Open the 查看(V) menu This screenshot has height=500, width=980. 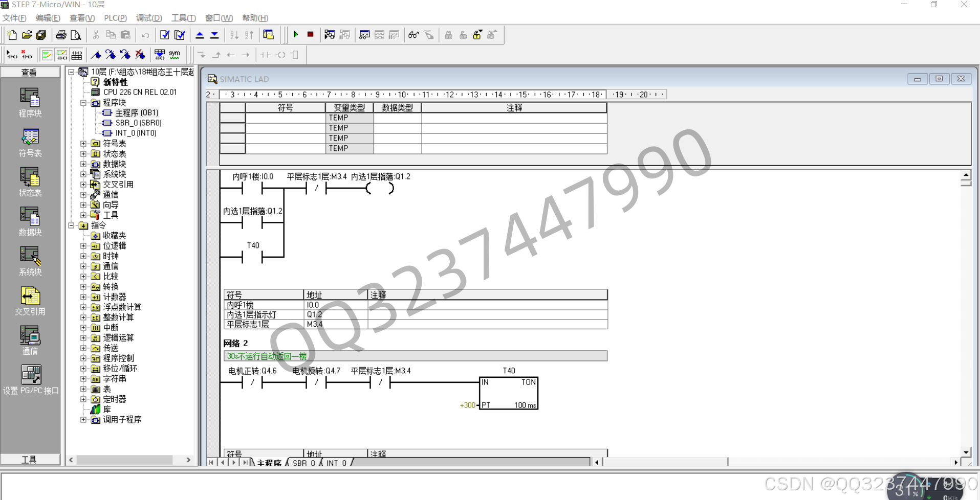pos(82,18)
